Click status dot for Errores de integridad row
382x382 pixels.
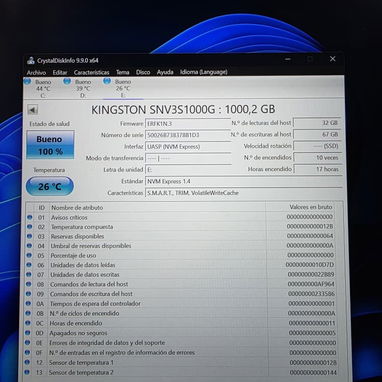point(27,343)
